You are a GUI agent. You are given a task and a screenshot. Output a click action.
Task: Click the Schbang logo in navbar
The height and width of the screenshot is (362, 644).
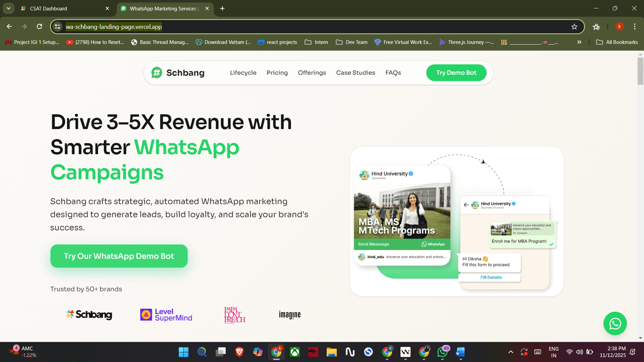pyautogui.click(x=178, y=73)
